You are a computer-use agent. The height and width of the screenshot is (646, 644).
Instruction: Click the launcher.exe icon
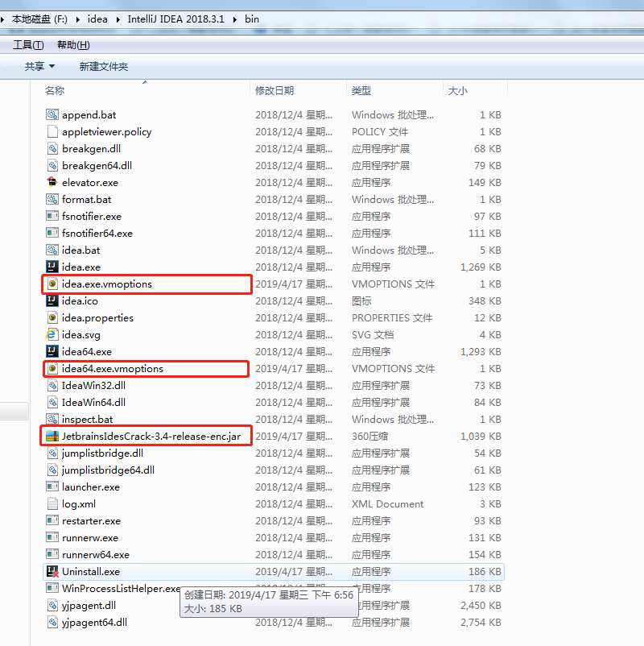click(52, 487)
